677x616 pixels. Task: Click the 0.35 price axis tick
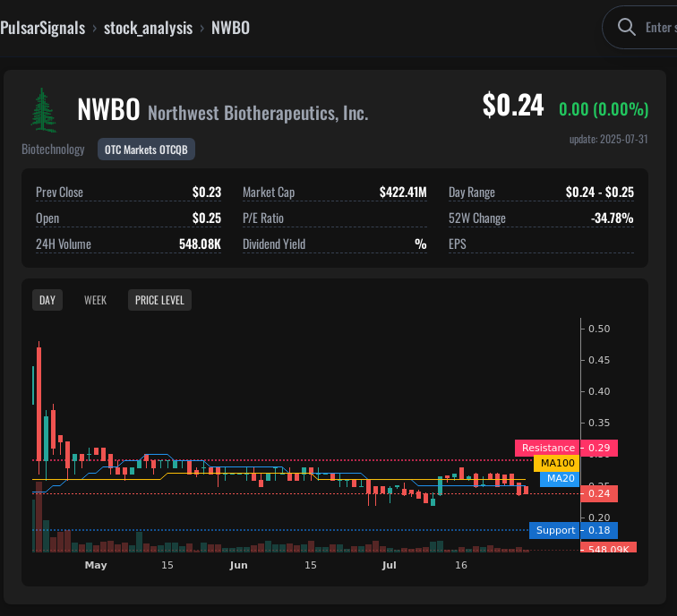599,423
